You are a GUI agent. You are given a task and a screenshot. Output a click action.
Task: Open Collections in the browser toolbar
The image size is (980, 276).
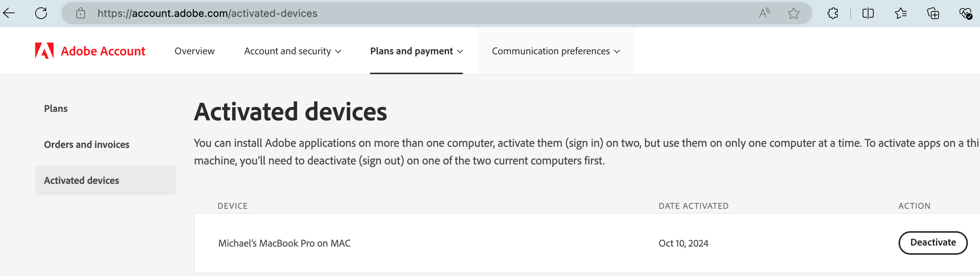pos(933,13)
